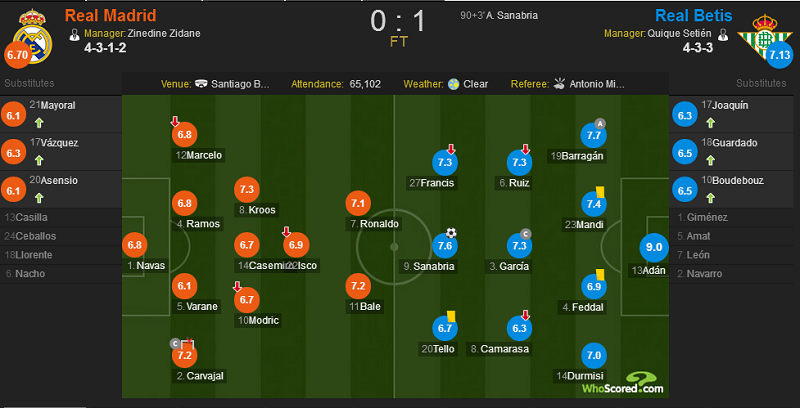
Task: Click Tello's yellow card icon
Action: coord(451,316)
